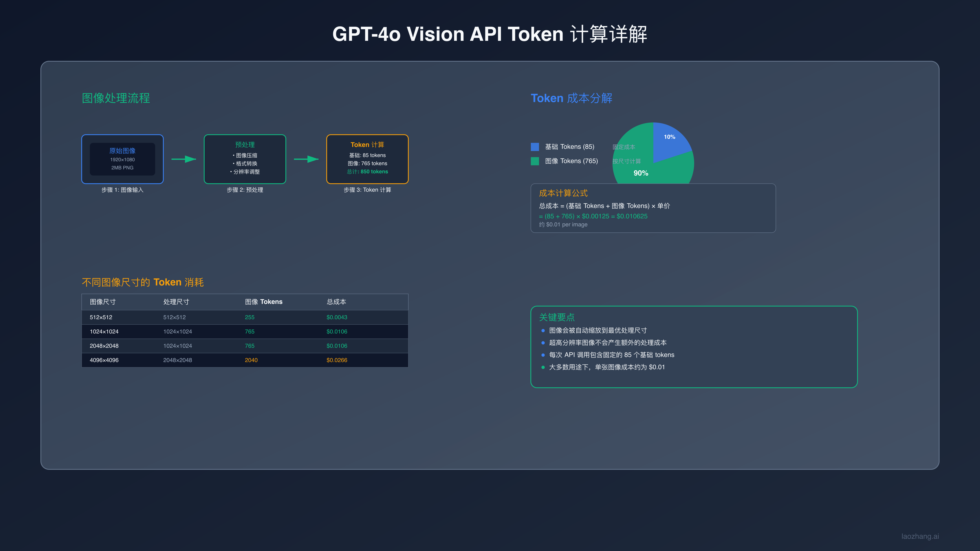Click the title GPT-4o Vision API Token 计算详解
This screenshot has width=980, height=551.
490,34
